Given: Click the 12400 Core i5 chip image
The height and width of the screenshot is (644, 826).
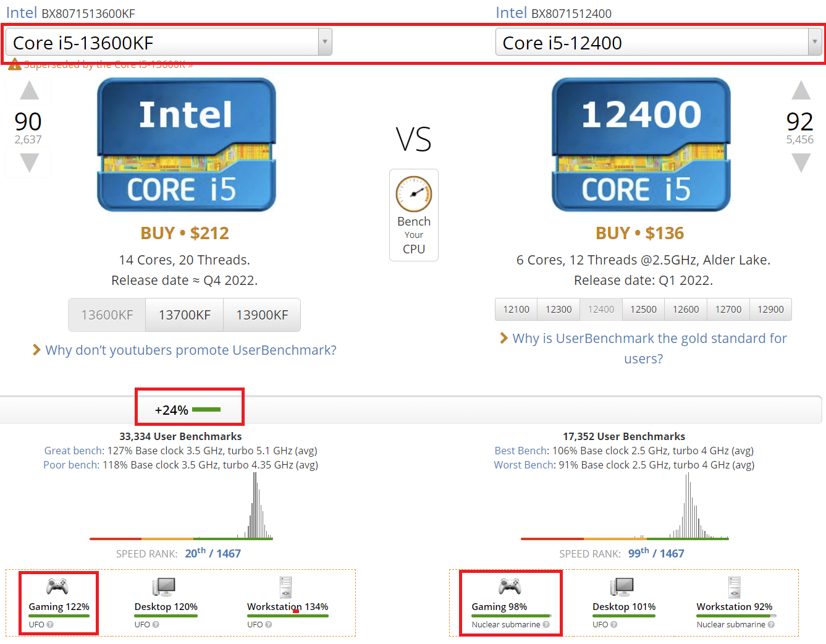Looking at the screenshot, I should pyautogui.click(x=641, y=145).
